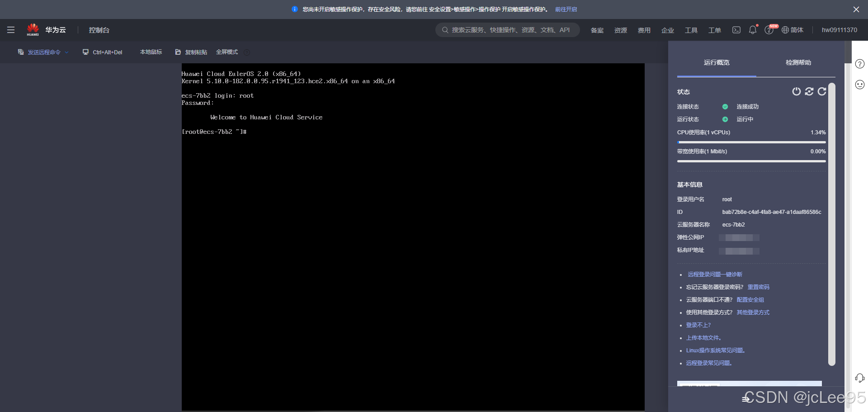868x412 pixels.
Task: Open the CloudShell terminal icon in header
Action: [x=736, y=30]
